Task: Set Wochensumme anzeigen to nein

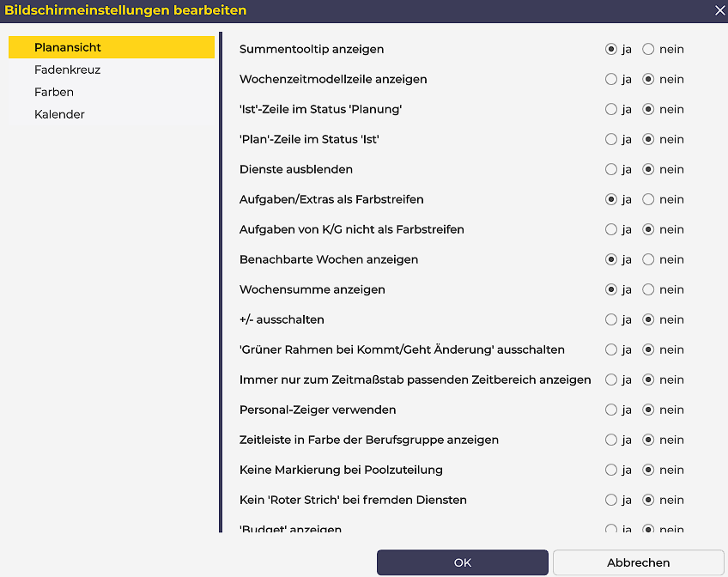Action: 648,289
